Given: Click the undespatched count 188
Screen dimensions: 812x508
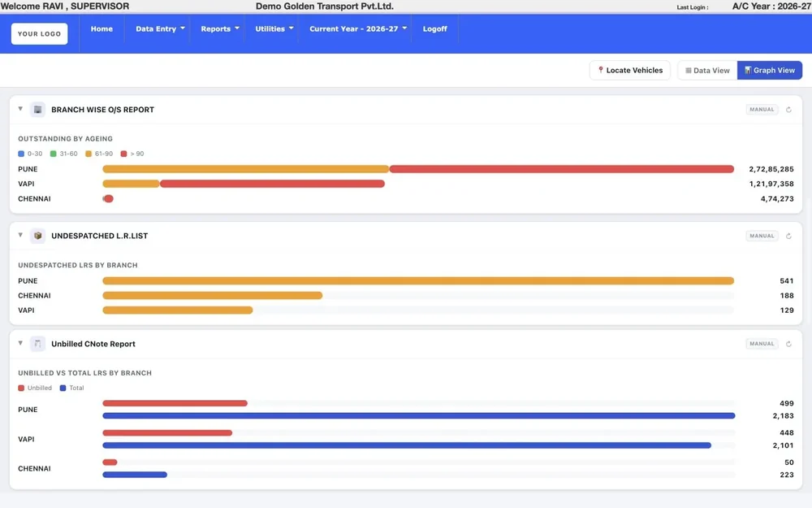Looking at the screenshot, I should tap(787, 296).
